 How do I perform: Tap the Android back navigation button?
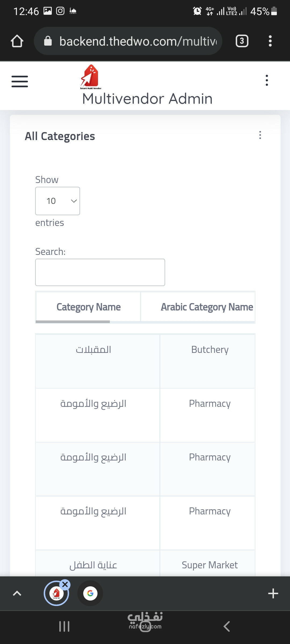pyautogui.click(x=227, y=627)
